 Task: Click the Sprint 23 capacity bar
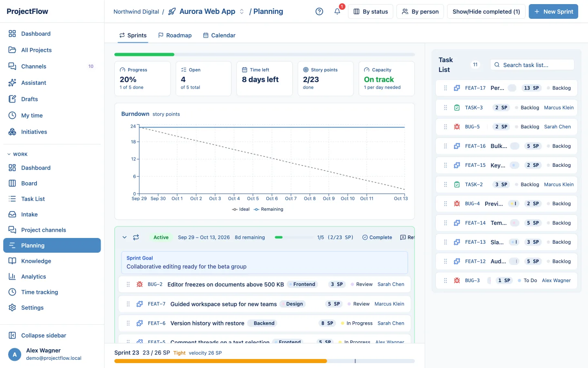coord(265,361)
